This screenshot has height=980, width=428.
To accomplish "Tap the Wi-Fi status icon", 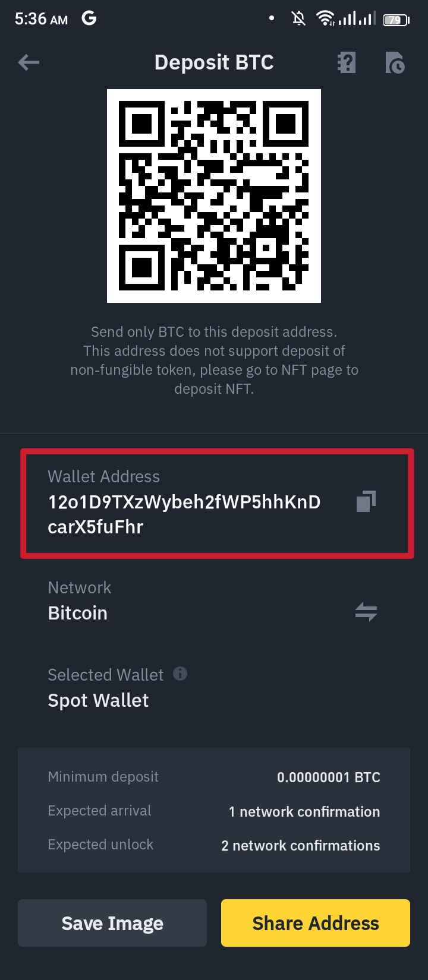I will 325,19.
